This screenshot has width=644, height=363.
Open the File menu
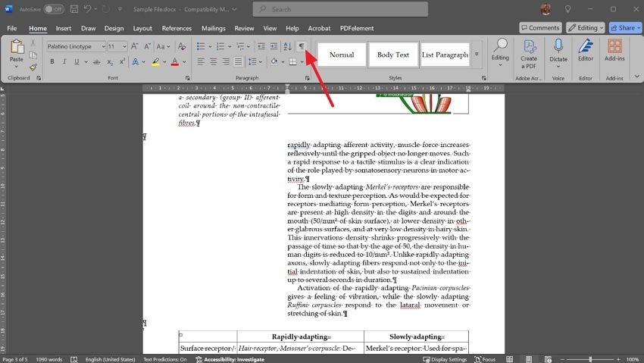click(x=12, y=28)
